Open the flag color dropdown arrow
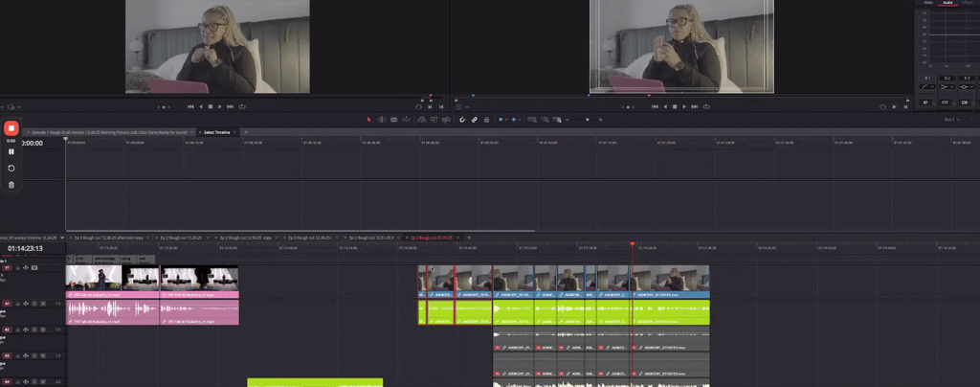980x387 pixels. (506, 120)
